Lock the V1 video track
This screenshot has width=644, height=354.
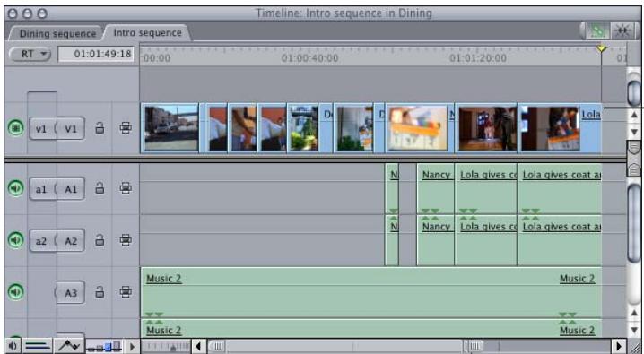tap(100, 127)
